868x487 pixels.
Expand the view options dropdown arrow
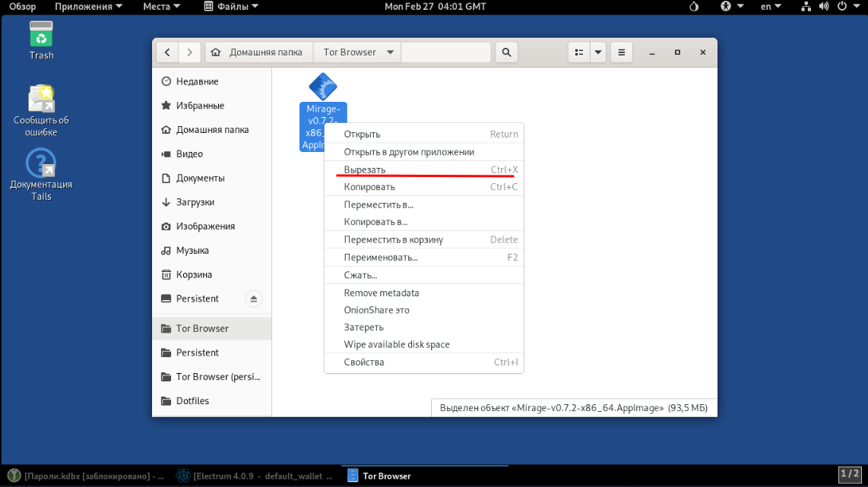(598, 52)
